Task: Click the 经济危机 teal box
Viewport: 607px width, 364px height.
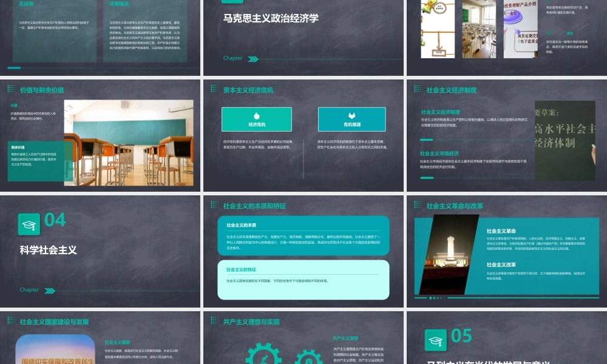Action: point(257,119)
